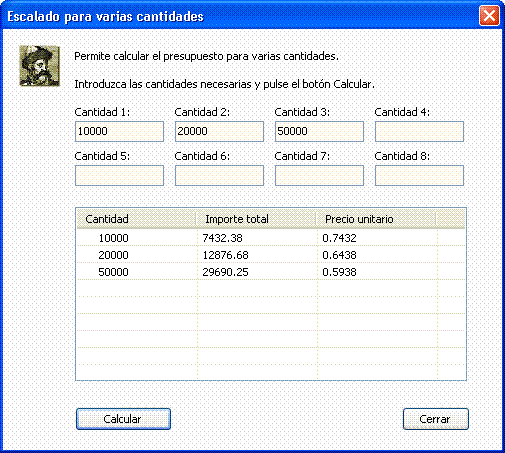505x453 pixels.
Task: Click the total amount 7432.38
Action: pyautogui.click(x=222, y=238)
